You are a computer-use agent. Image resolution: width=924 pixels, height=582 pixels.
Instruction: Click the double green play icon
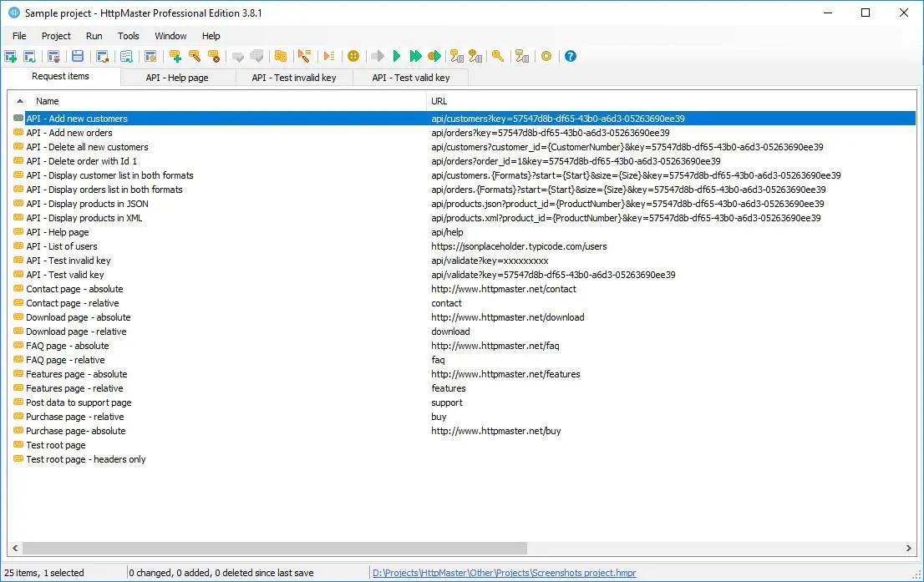point(415,56)
